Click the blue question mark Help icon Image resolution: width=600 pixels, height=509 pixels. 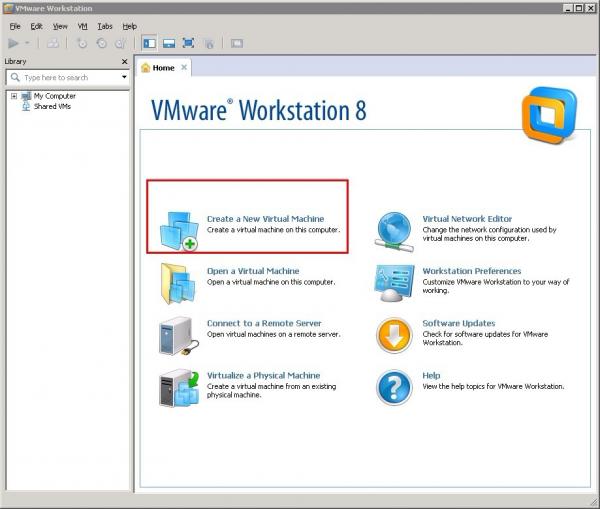394,387
